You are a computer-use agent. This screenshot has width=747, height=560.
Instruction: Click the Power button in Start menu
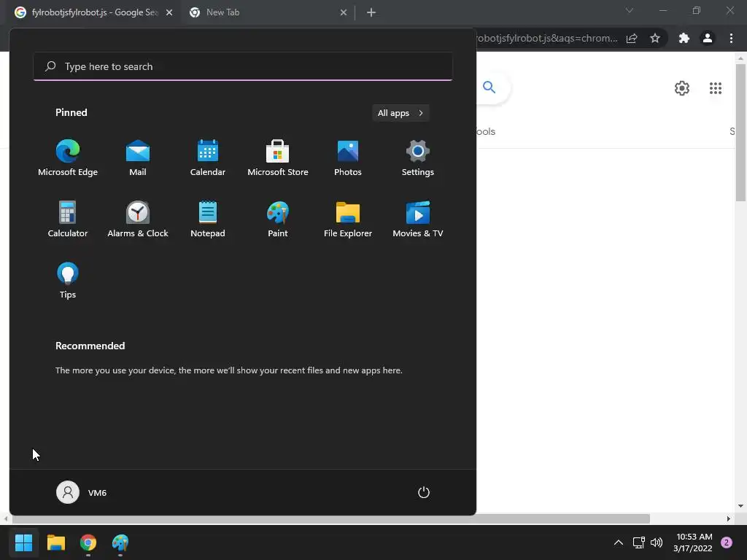424,492
